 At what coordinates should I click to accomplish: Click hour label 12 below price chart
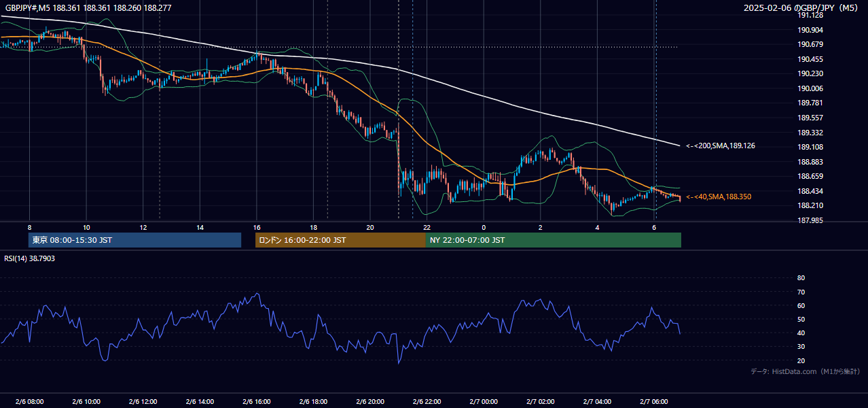(x=143, y=227)
